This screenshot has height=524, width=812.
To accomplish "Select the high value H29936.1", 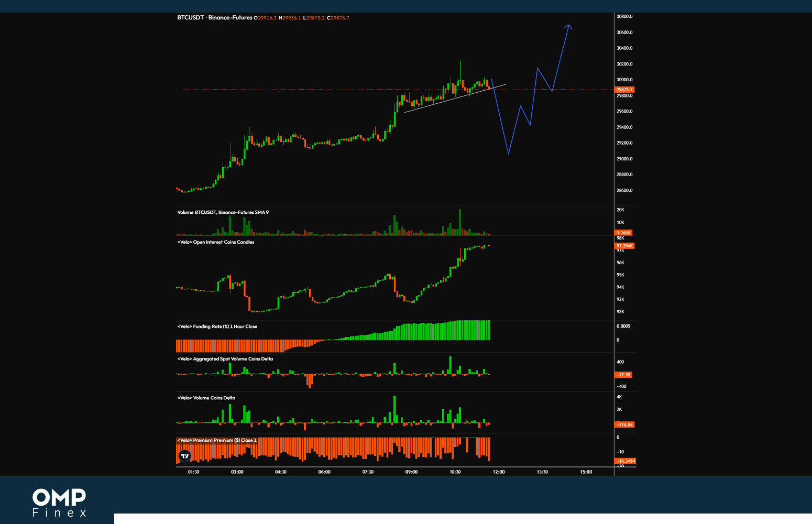I will coord(290,18).
